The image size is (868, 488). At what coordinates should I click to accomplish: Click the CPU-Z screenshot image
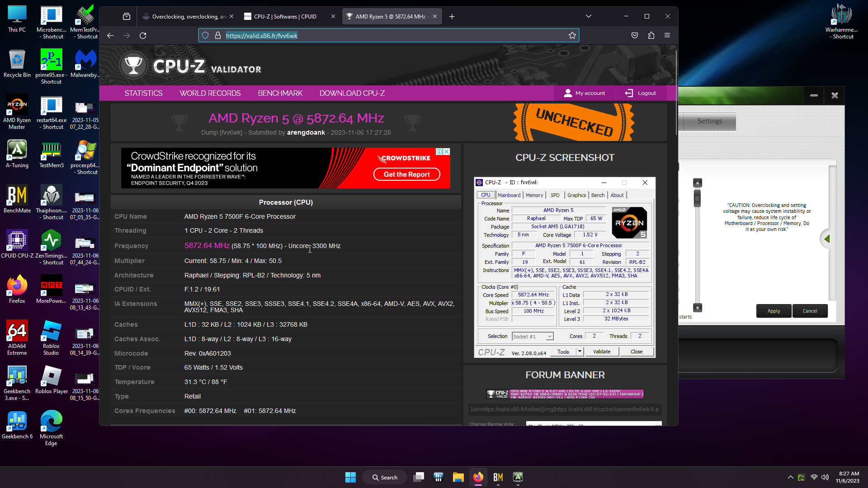(565, 267)
